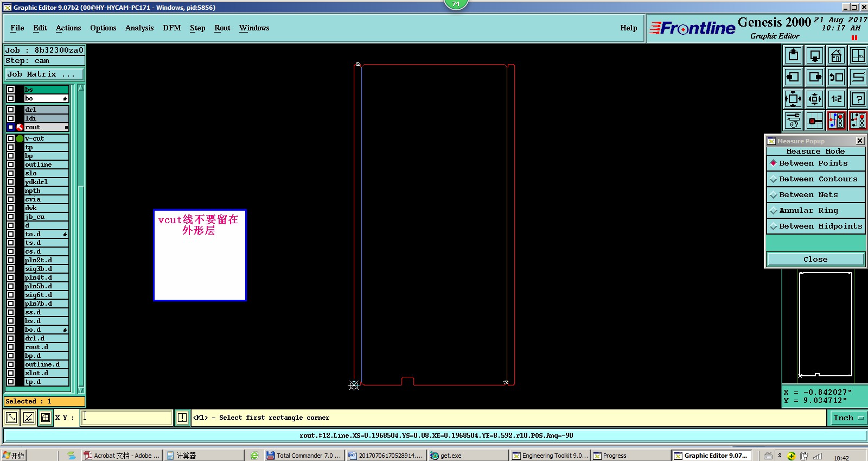Viewport: 868px width, 461px height.
Task: Click the S-shaped serpentine path icon
Action: coord(858,77)
